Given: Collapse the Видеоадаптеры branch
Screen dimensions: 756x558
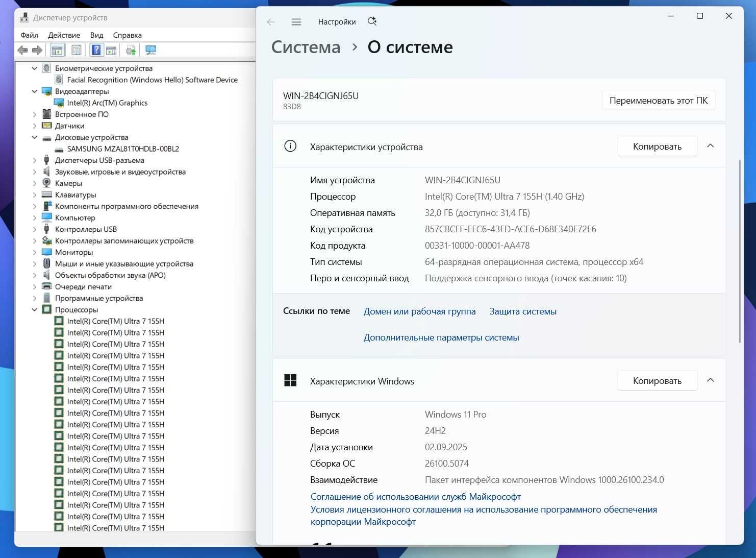Looking at the screenshot, I should (x=34, y=91).
